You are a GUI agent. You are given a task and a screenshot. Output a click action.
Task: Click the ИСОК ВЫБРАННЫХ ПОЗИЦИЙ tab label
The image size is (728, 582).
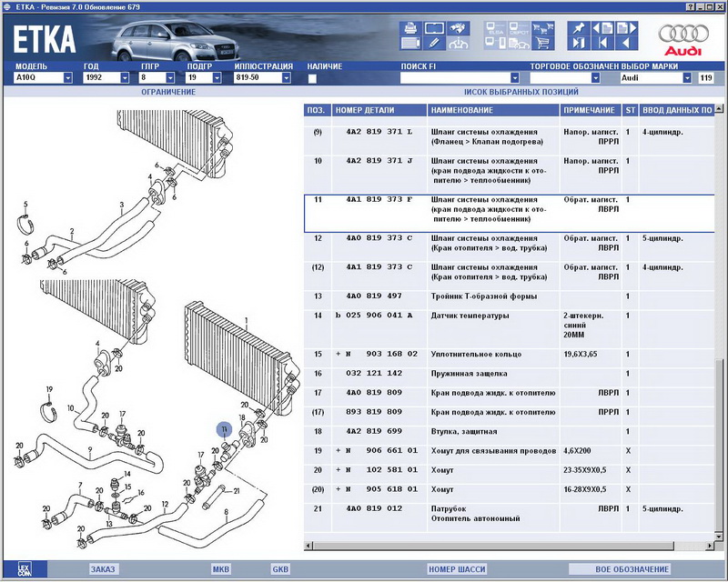point(521,92)
